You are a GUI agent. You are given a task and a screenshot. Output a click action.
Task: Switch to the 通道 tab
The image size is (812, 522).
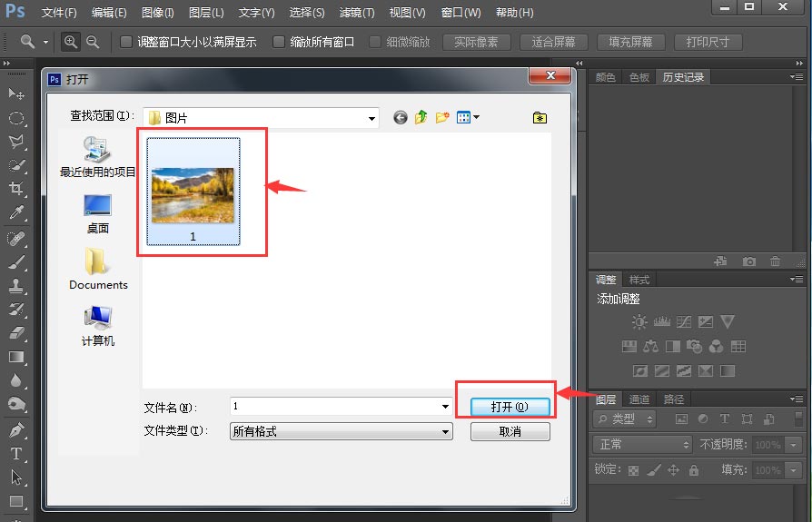pos(639,399)
